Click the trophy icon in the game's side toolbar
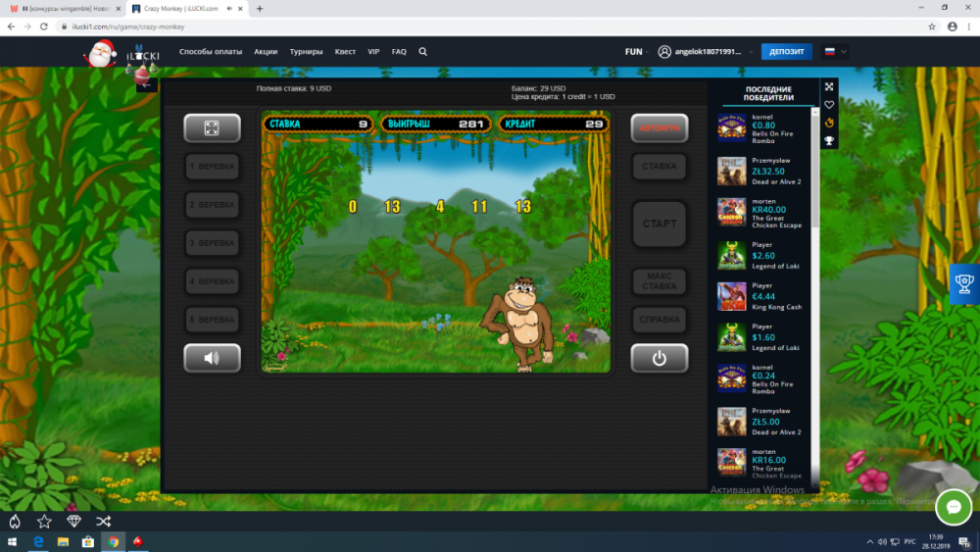The image size is (980, 552). [x=829, y=140]
